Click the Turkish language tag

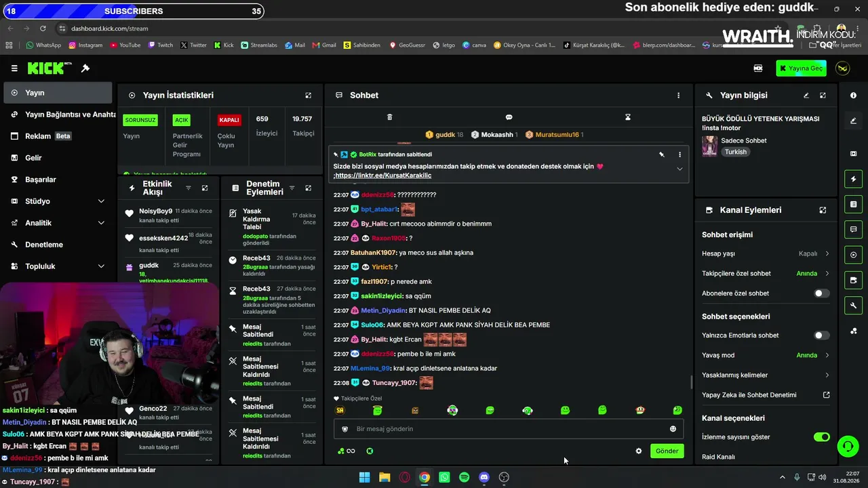(x=735, y=152)
